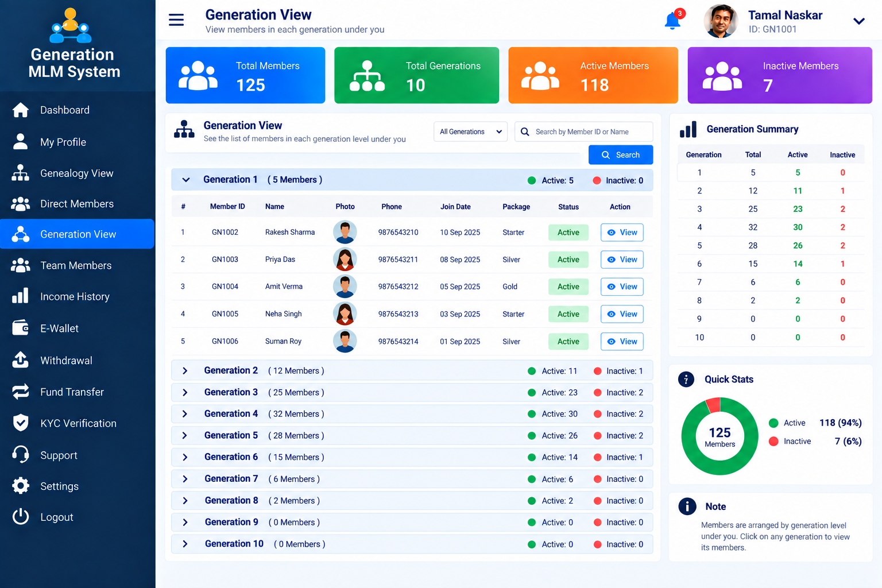The width and height of the screenshot is (882, 588).
Task: Open notifications bell icon
Action: [672, 21]
